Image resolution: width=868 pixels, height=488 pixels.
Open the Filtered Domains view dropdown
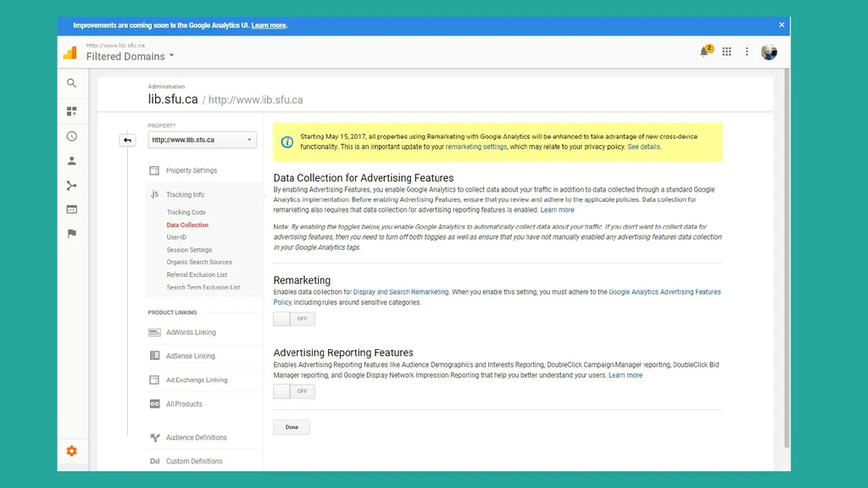130,57
